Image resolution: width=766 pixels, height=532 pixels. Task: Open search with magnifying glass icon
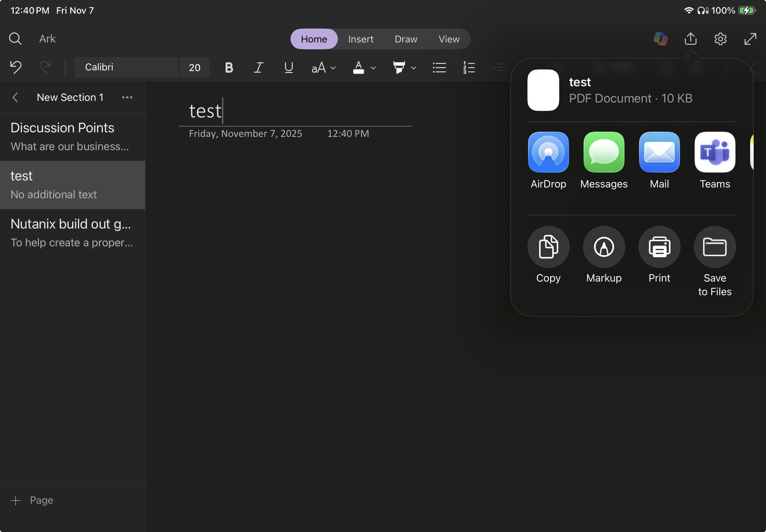tap(15, 39)
